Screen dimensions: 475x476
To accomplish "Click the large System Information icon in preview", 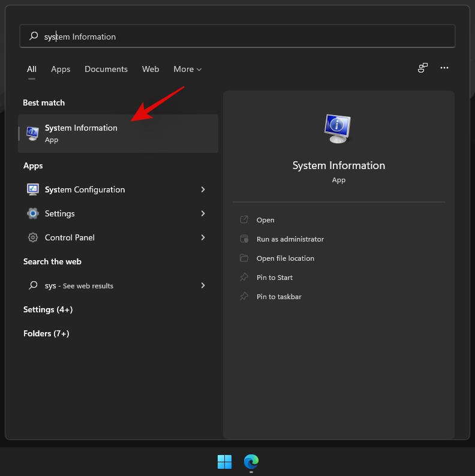I will (338, 128).
